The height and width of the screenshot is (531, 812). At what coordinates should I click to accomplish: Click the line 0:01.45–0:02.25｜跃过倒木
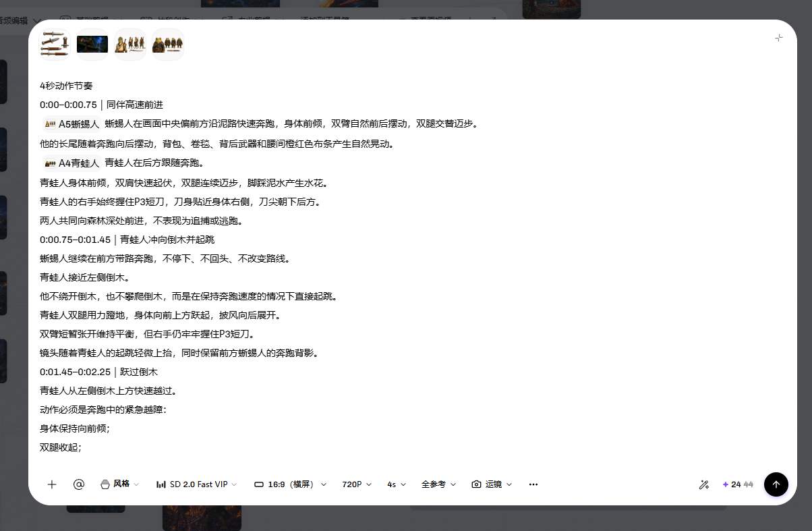tap(98, 372)
